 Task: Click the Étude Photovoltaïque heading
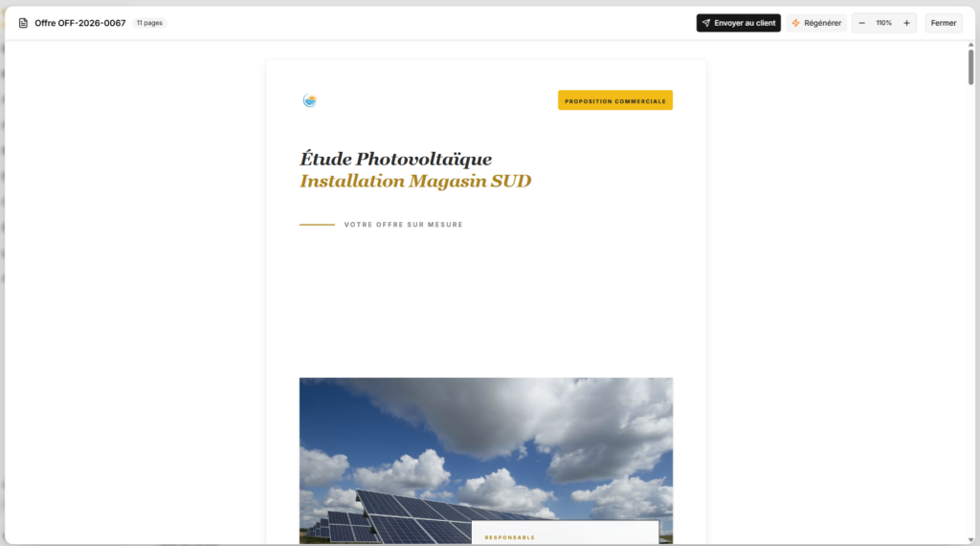click(395, 160)
